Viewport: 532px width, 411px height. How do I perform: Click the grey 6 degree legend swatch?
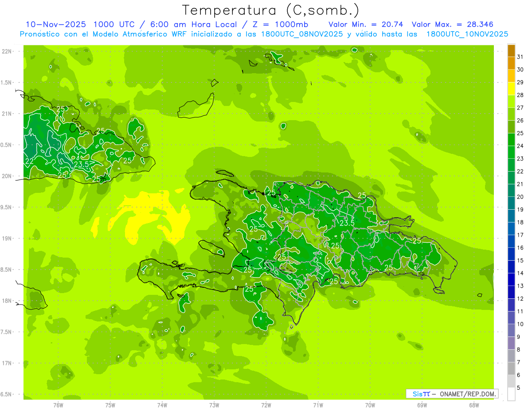tap(511, 368)
